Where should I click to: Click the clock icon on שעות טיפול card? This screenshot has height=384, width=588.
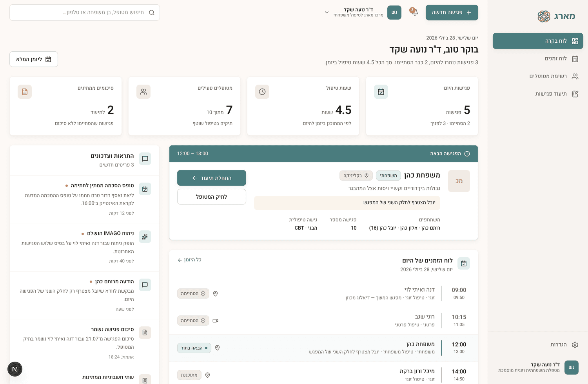click(262, 92)
